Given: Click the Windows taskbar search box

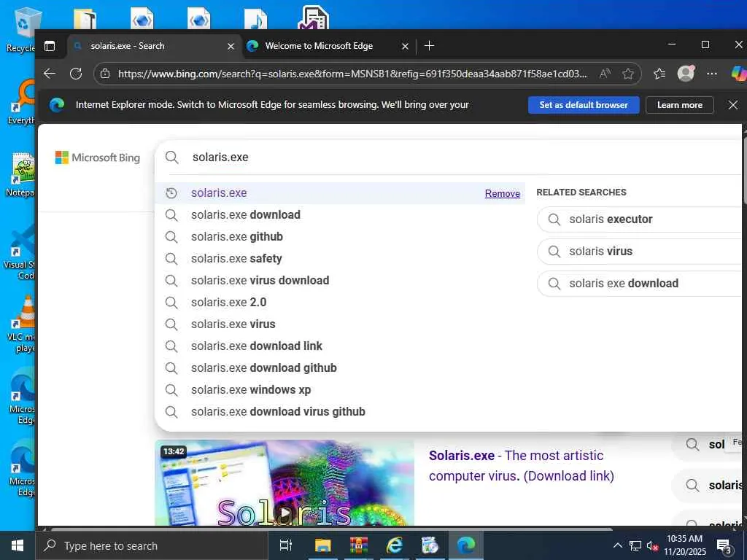Looking at the screenshot, I should (x=152, y=545).
